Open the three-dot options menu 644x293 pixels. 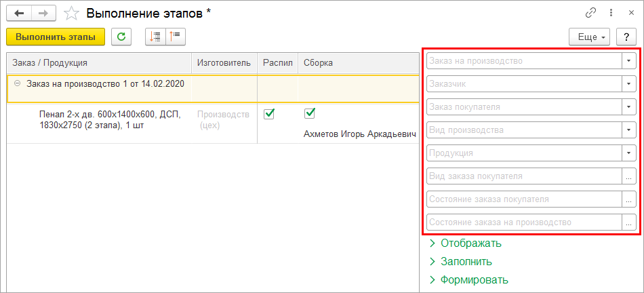click(x=611, y=13)
